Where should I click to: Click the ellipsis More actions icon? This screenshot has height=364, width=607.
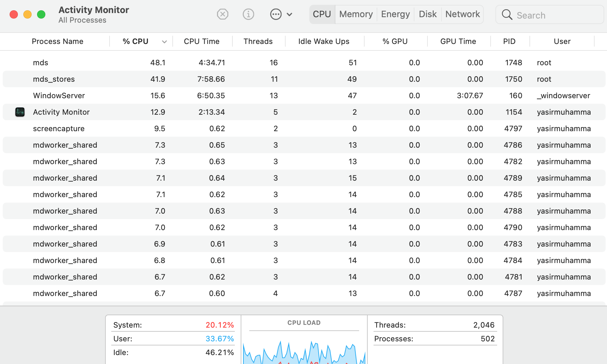(x=276, y=14)
